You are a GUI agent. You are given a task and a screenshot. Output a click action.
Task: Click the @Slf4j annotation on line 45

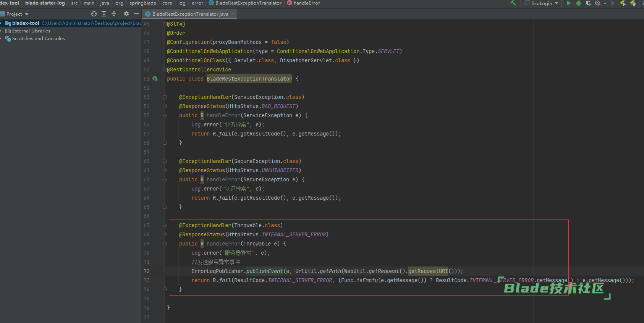click(176, 24)
